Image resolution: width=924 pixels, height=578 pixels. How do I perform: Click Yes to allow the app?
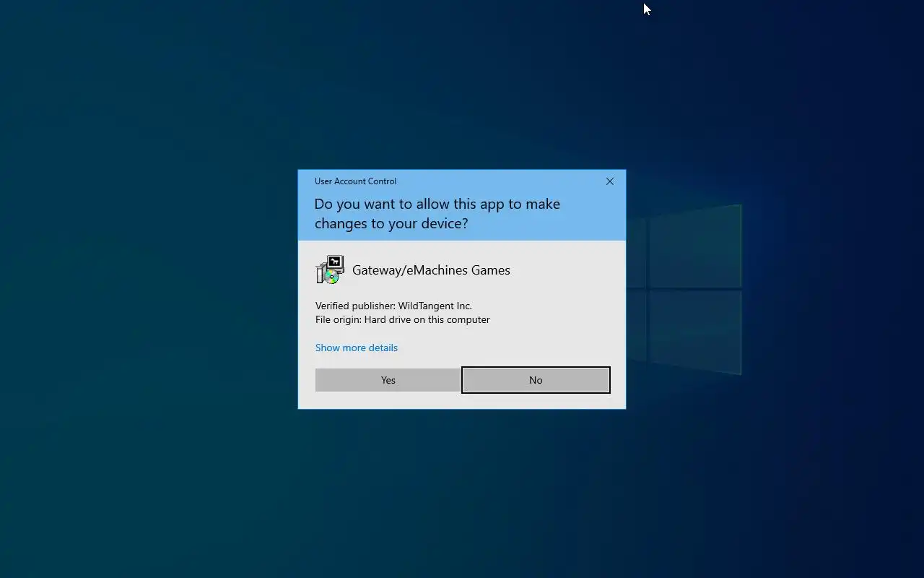[388, 380]
